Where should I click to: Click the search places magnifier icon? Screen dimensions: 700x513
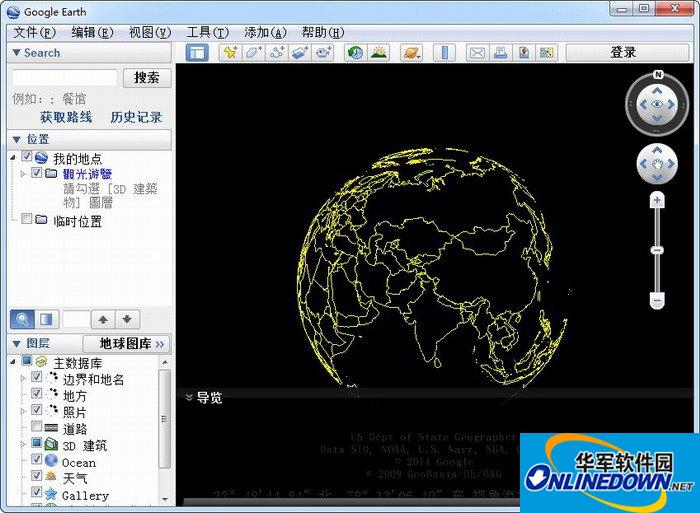tap(22, 319)
